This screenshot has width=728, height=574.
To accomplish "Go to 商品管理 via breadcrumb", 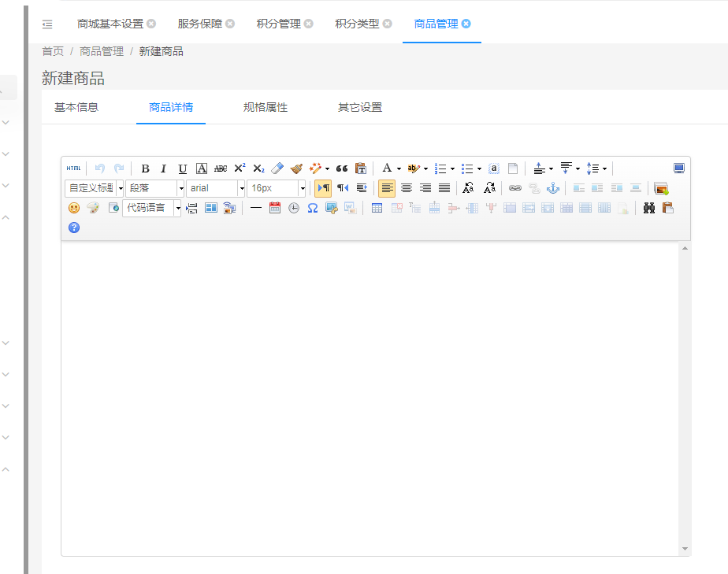I will pyautogui.click(x=101, y=51).
